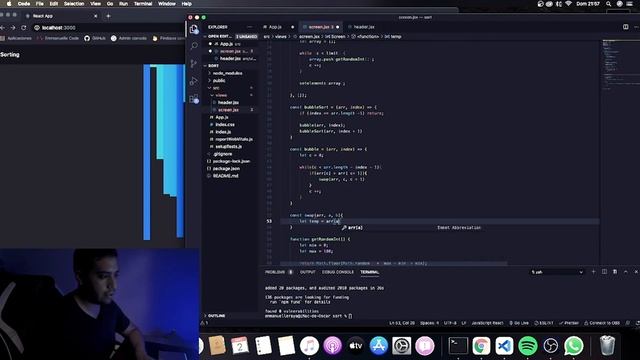
Task: Switch to the header.jsx editor tab
Action: click(363, 27)
